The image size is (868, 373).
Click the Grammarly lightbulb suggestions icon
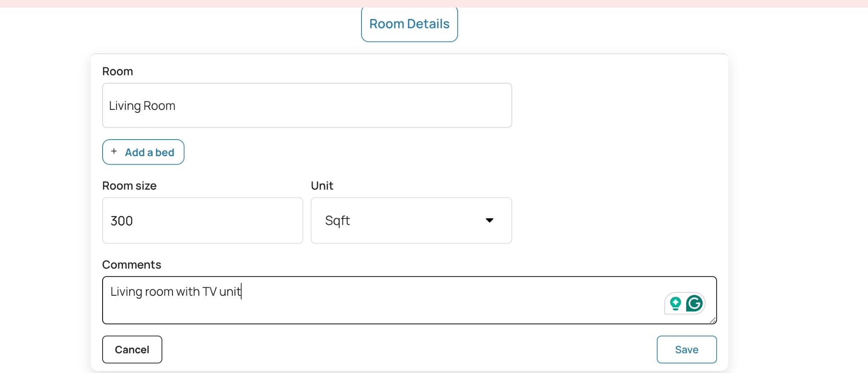[675, 303]
